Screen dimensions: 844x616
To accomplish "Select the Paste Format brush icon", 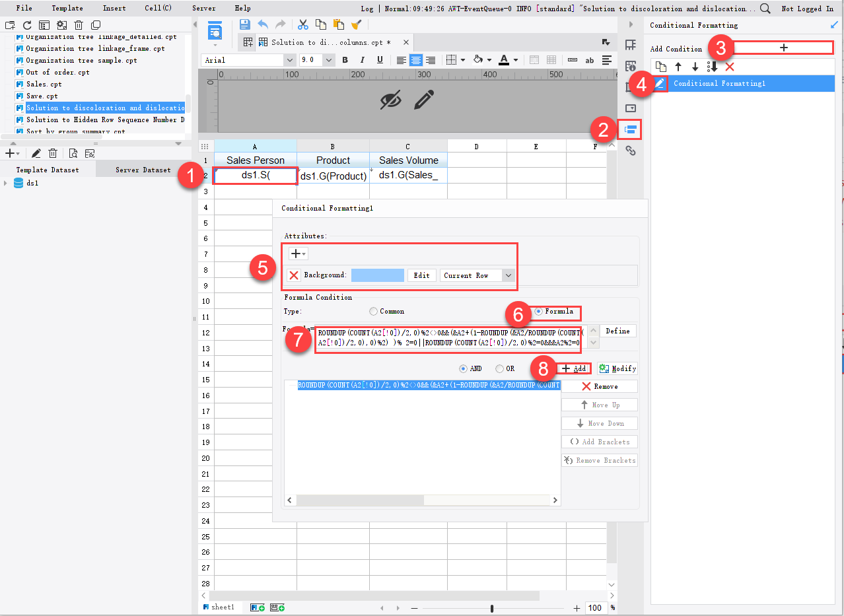I will tap(355, 24).
